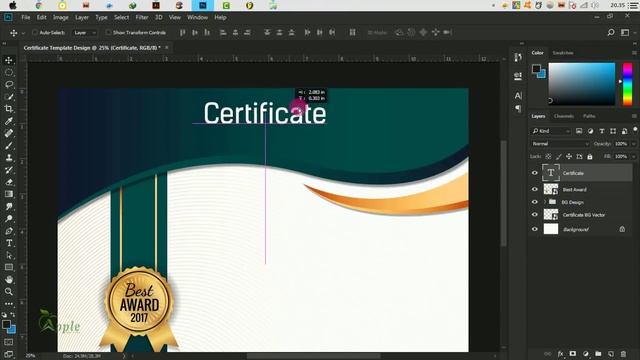This screenshot has height=360, width=640.
Task: Toggle lock transparent pixels
Action: click(548, 156)
